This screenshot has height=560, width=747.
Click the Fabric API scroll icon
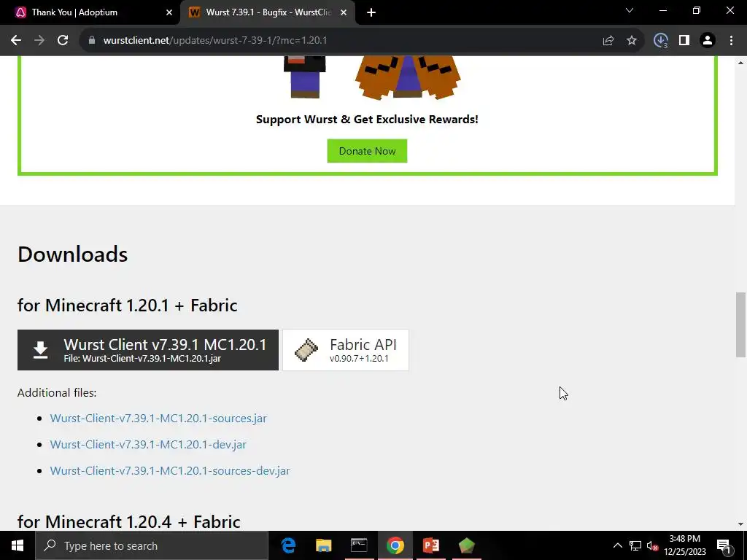point(306,350)
